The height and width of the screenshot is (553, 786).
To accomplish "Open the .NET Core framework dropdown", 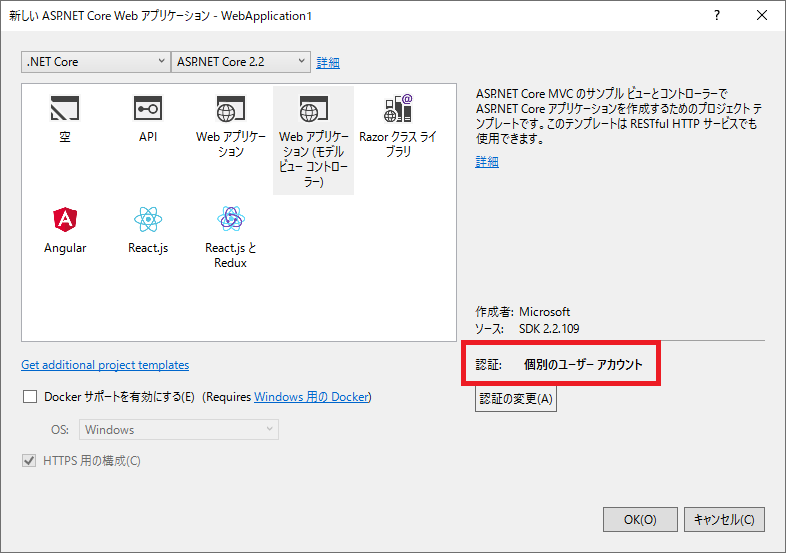I will [x=96, y=62].
